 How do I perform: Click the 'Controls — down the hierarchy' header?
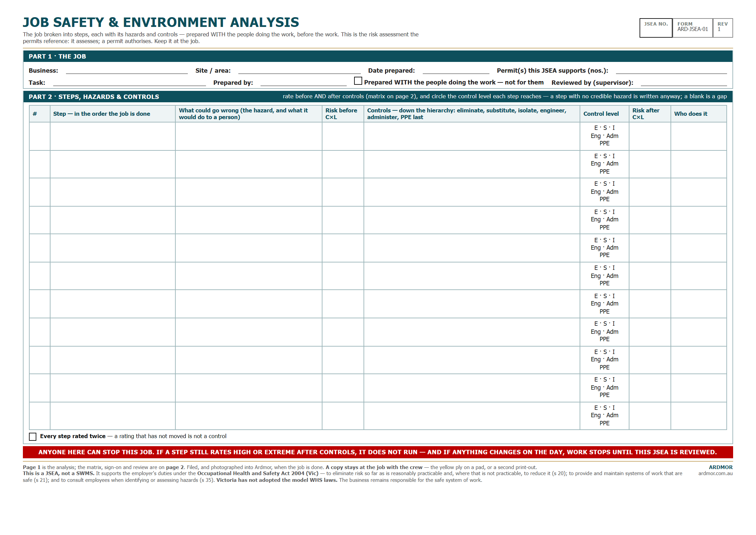point(472,114)
